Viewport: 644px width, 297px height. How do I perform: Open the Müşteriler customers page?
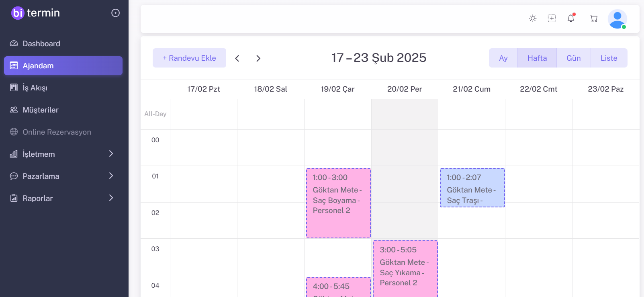40,110
